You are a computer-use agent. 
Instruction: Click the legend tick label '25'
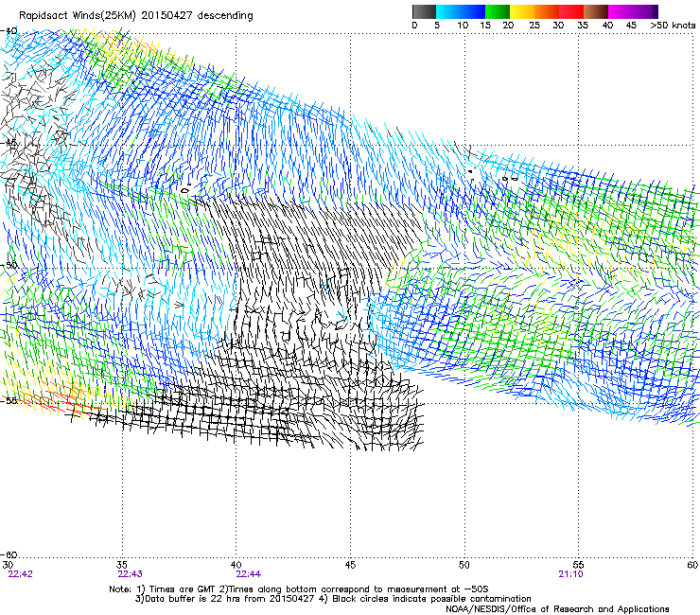coord(534,26)
